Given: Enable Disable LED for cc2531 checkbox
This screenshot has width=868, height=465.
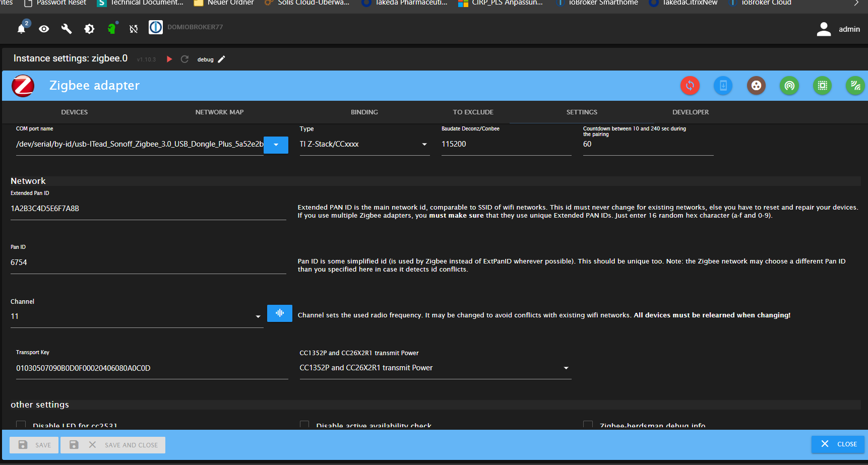Looking at the screenshot, I should click(x=21, y=425).
